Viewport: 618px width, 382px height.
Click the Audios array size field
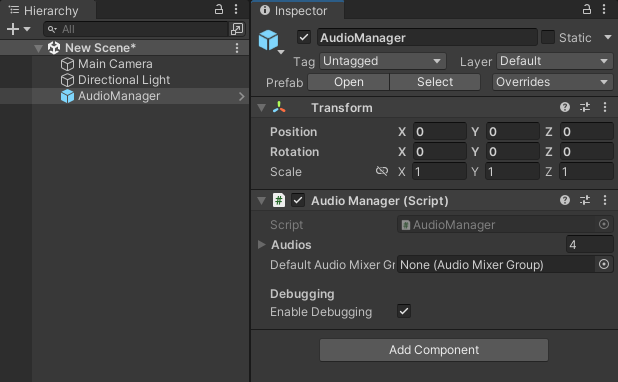590,245
